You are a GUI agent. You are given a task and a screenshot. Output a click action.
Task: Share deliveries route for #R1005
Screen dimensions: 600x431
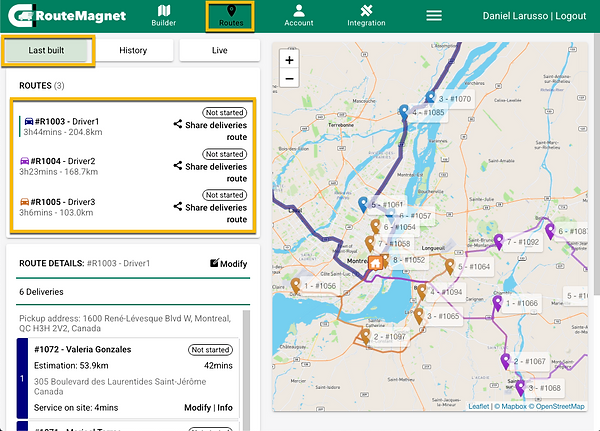[x=216, y=213]
